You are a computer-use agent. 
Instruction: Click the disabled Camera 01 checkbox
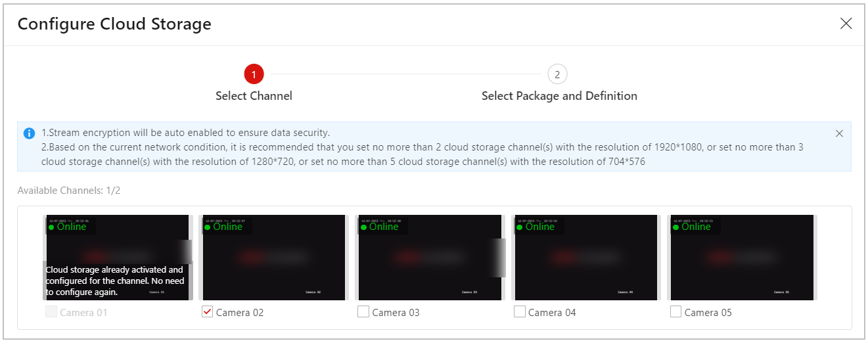coord(51,312)
